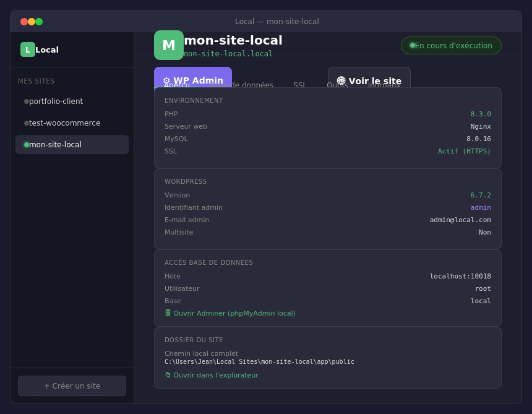Click the red close window button
Image resolution: width=532 pixels, height=414 pixels.
tap(24, 22)
